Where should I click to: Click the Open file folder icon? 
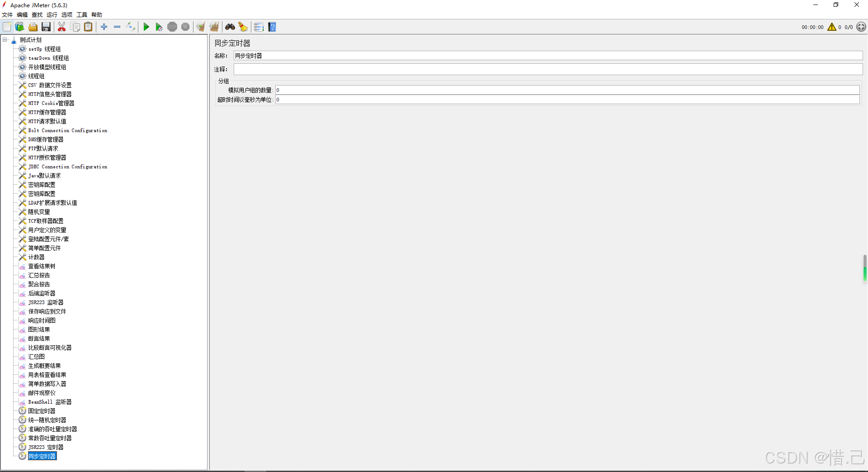click(33, 27)
